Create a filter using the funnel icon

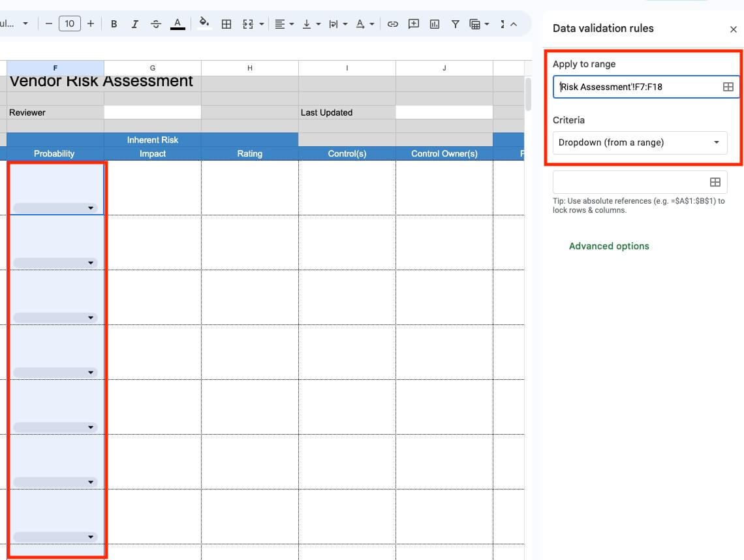[455, 23]
